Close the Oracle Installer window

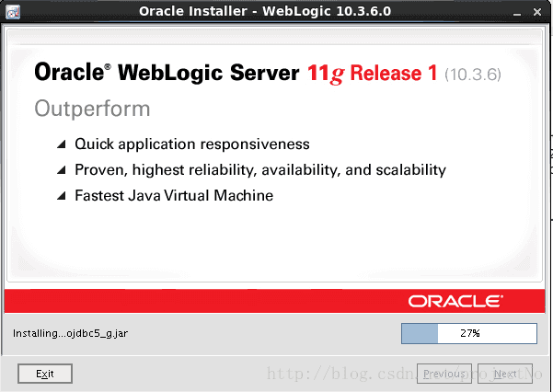[537, 12]
